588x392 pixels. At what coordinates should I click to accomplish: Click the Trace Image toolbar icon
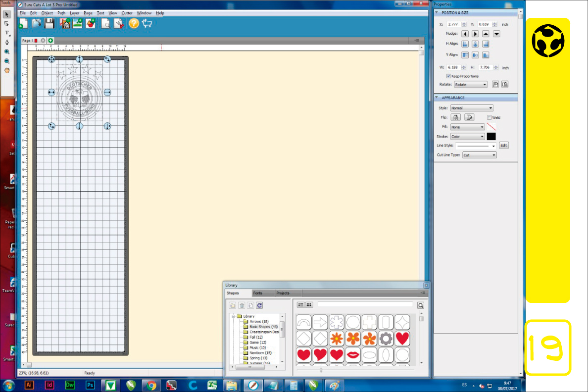[x=91, y=24]
